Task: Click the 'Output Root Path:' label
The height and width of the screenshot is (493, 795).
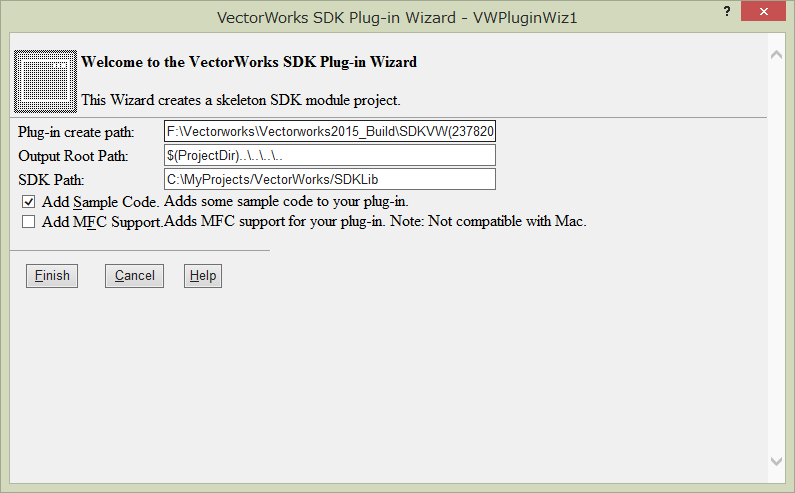Action: [x=73, y=156]
